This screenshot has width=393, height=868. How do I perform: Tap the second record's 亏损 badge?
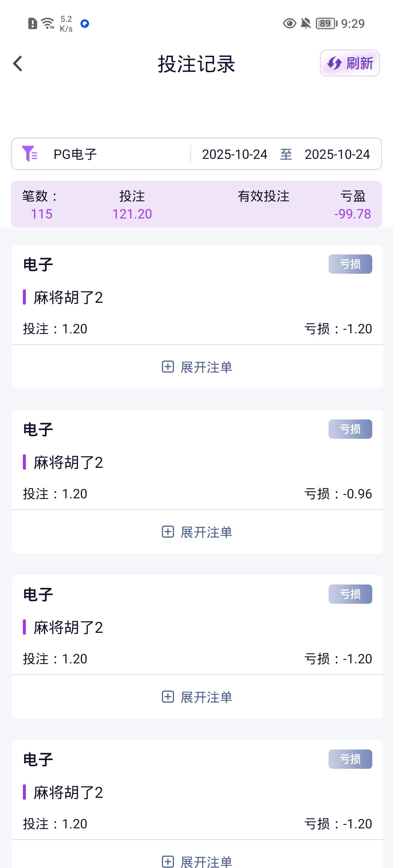350,429
